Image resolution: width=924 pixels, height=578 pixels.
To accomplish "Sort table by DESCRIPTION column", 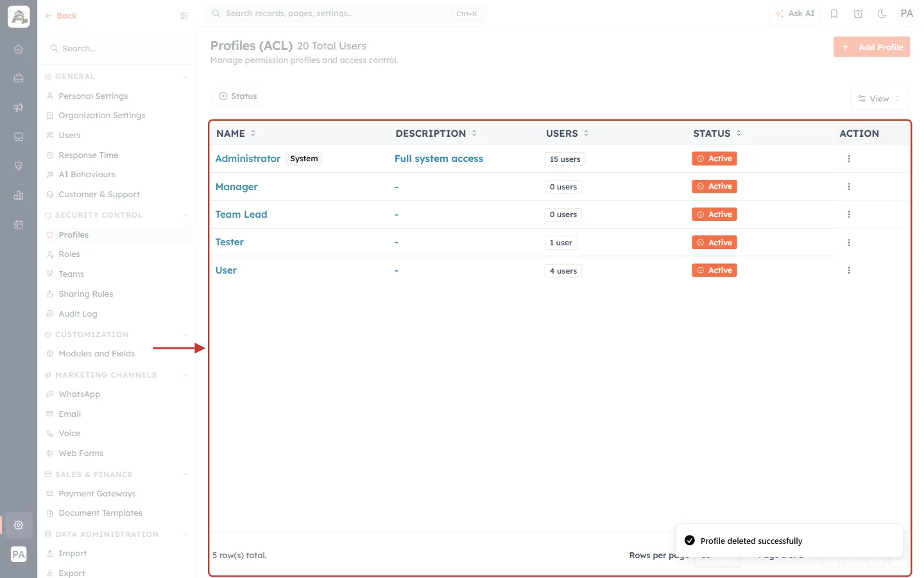I will pyautogui.click(x=436, y=133).
